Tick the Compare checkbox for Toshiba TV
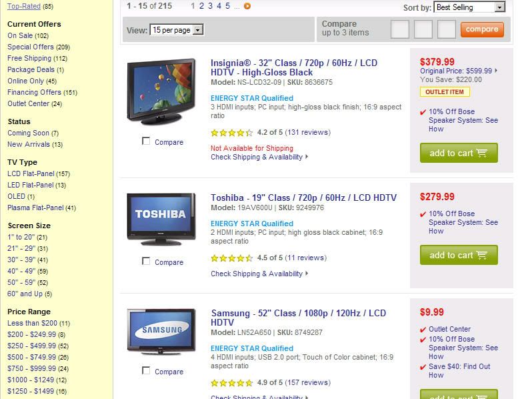The image size is (532, 399). click(x=146, y=261)
